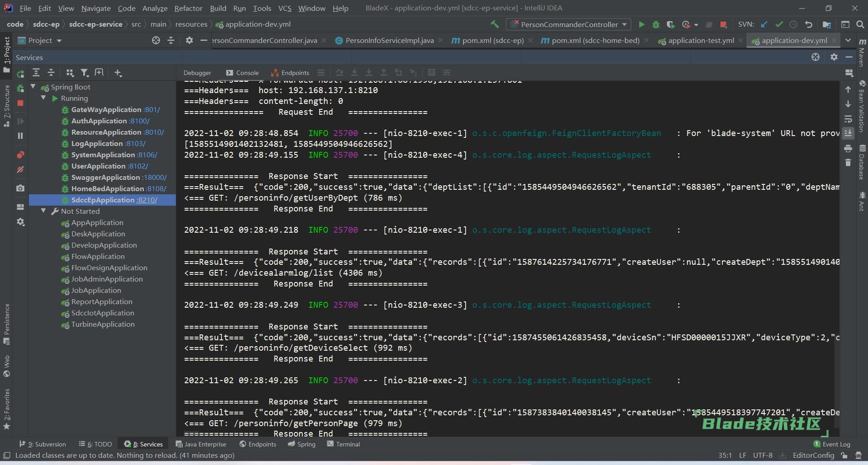Image resolution: width=868 pixels, height=465 pixels.
Task: Click the :8210/ link of SdccEpApplication
Action: coord(147,200)
